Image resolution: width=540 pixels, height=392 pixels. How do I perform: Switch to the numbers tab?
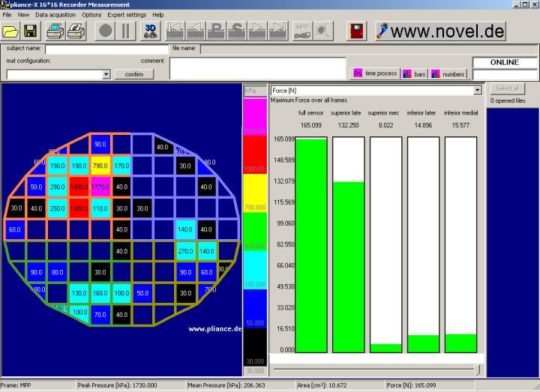click(448, 73)
